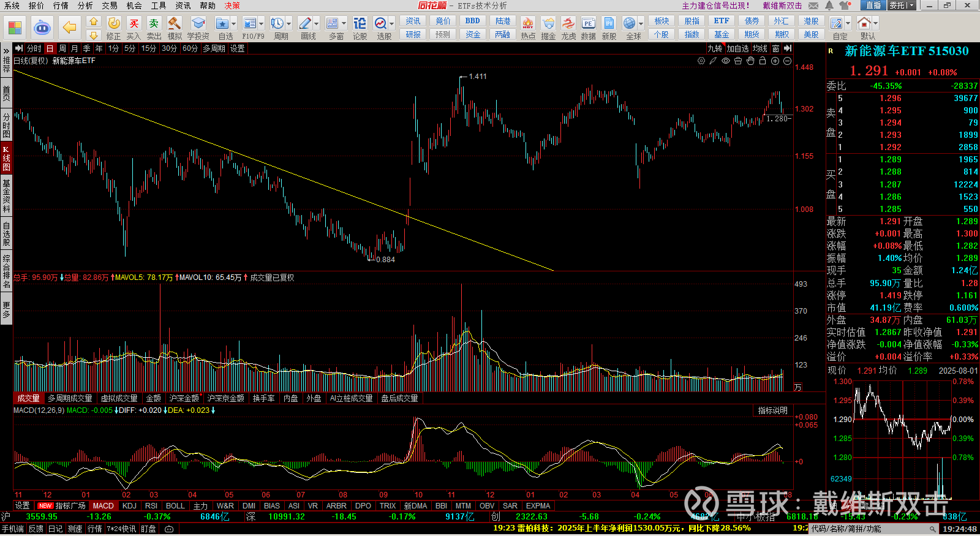This screenshot has height=536, width=980.
Task: Open the 工具 menu
Action: coord(159,6)
